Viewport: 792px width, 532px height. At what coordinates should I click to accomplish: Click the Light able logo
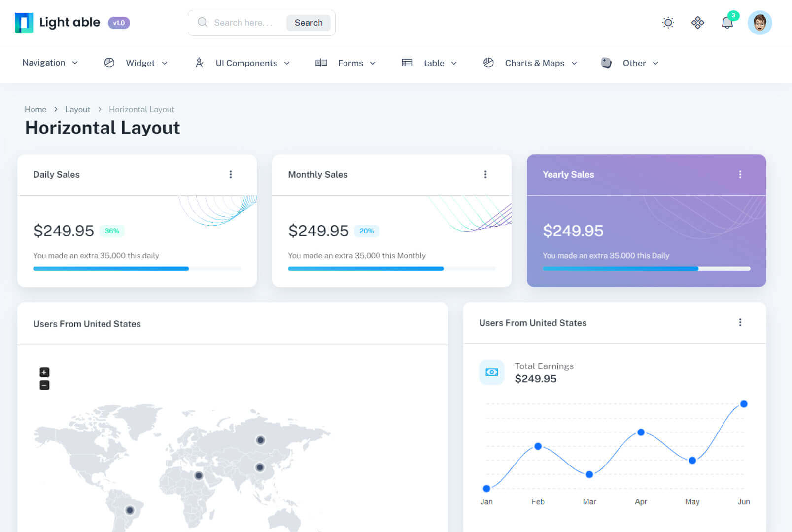click(x=58, y=23)
